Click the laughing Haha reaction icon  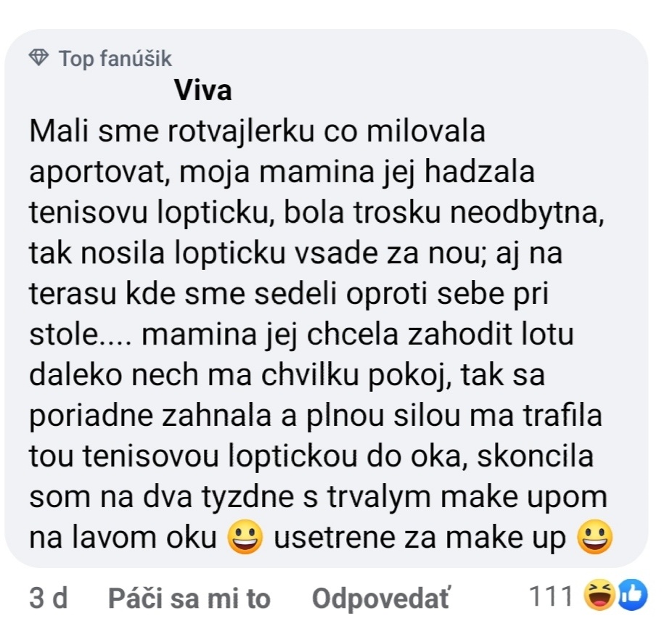[599, 597]
